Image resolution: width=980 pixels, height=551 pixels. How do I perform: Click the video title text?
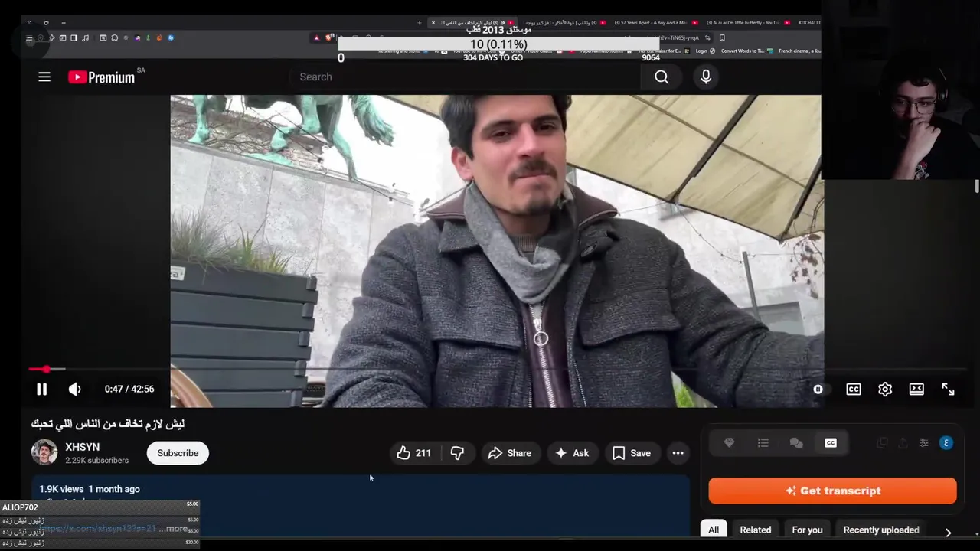click(x=108, y=423)
